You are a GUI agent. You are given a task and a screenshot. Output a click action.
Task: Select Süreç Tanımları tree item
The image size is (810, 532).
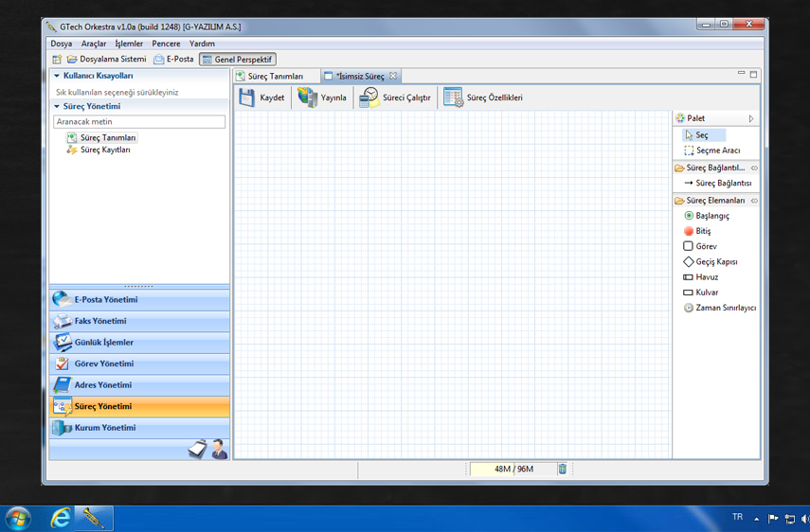(x=101, y=138)
